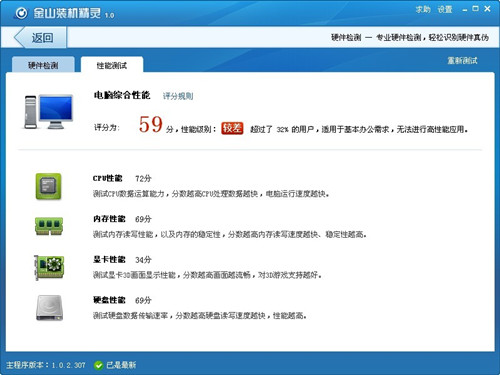
Task: Maximize the window
Action: 476,9
